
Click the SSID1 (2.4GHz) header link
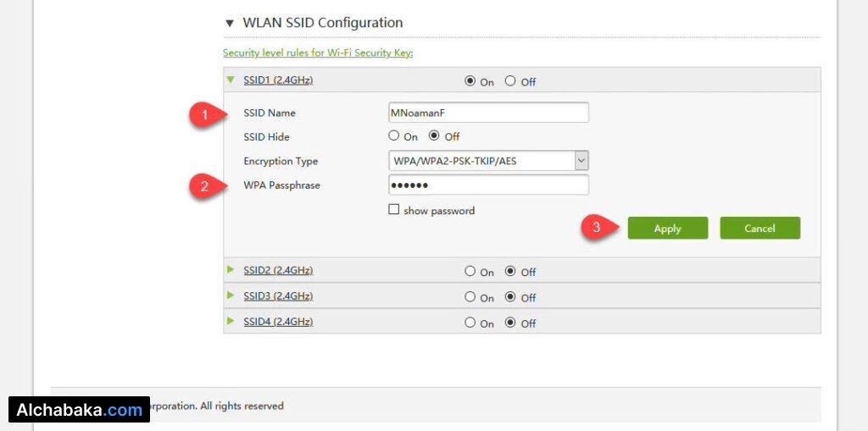278,80
